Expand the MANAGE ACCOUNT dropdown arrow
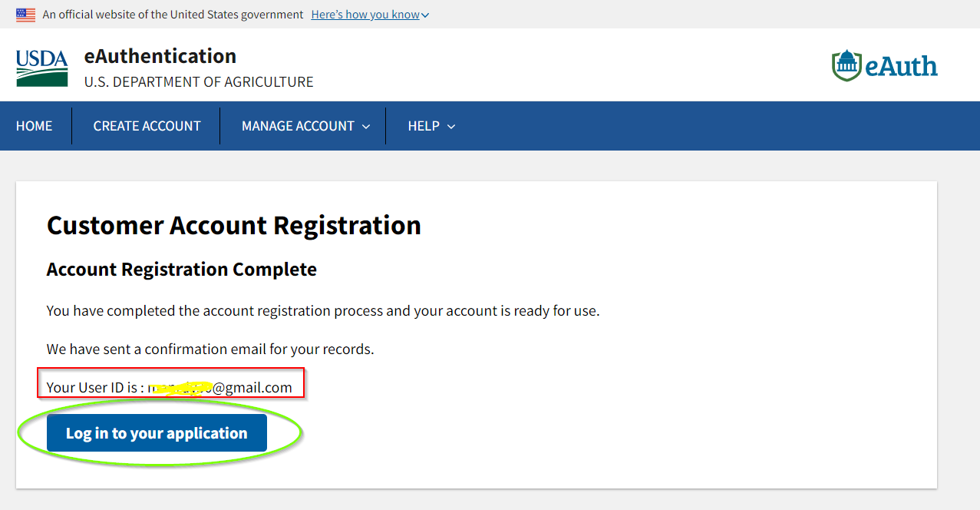Image resolution: width=980 pixels, height=510 pixels. (x=366, y=127)
